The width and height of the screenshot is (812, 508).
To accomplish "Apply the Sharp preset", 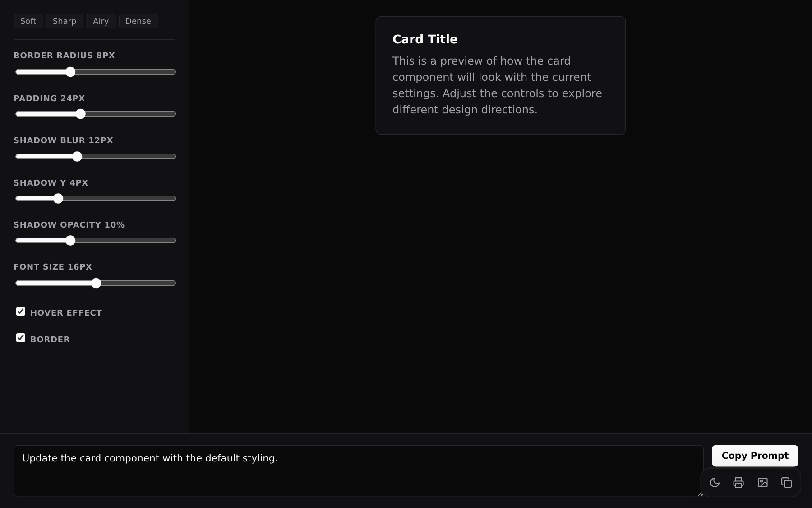I will pos(65,21).
